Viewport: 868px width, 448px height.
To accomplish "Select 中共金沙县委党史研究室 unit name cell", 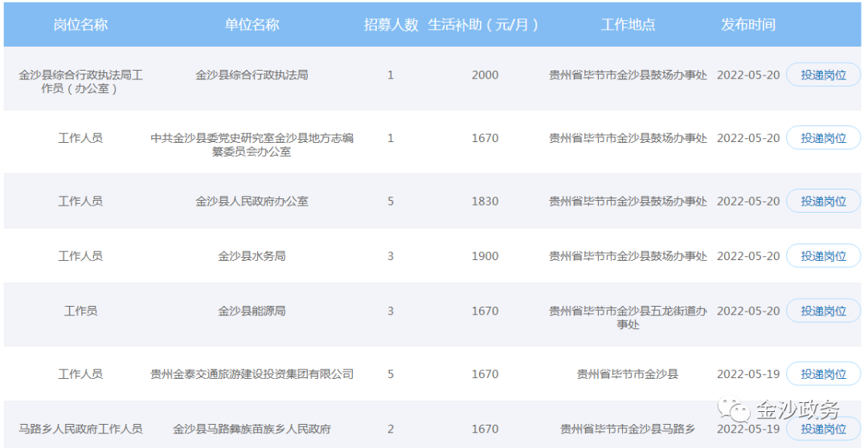I will pyautogui.click(x=252, y=145).
